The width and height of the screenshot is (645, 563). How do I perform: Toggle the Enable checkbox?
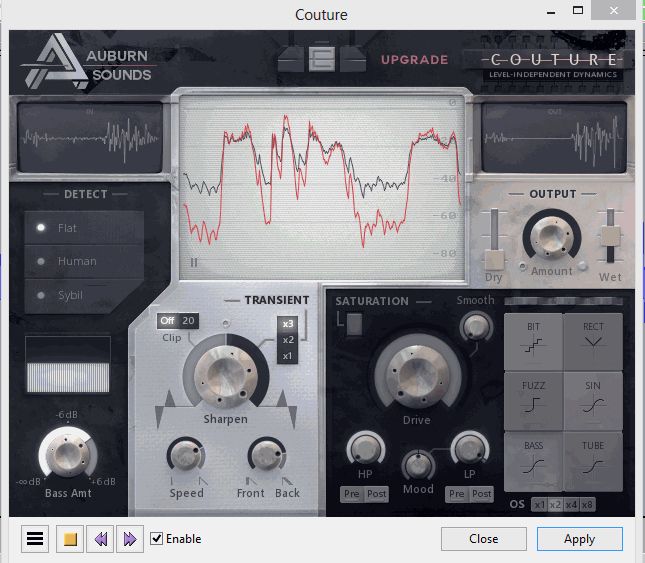(x=156, y=538)
